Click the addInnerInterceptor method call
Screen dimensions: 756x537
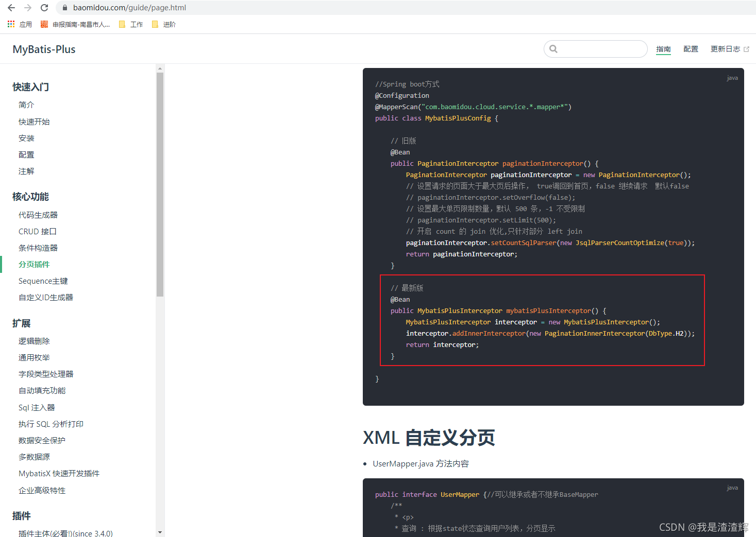point(489,333)
